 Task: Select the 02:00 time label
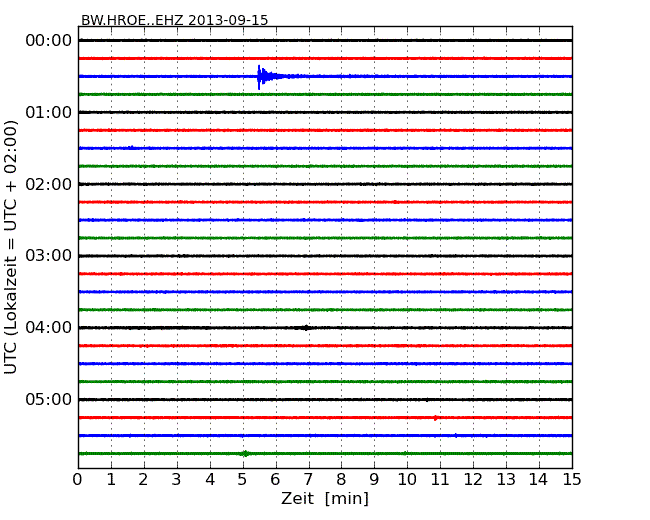click(49, 184)
